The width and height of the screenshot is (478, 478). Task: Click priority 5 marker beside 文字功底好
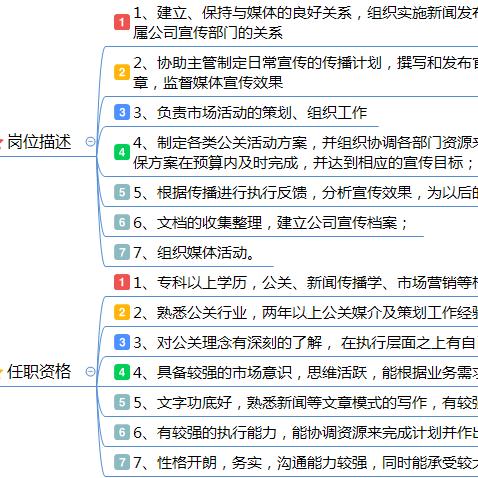tap(122, 402)
